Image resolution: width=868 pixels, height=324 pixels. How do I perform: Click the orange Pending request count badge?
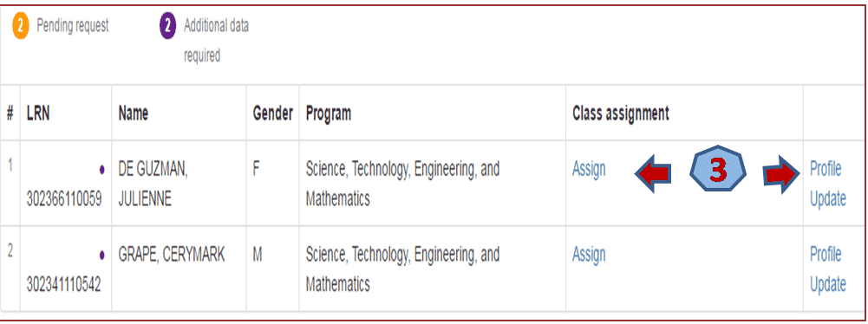pyautogui.click(x=20, y=28)
